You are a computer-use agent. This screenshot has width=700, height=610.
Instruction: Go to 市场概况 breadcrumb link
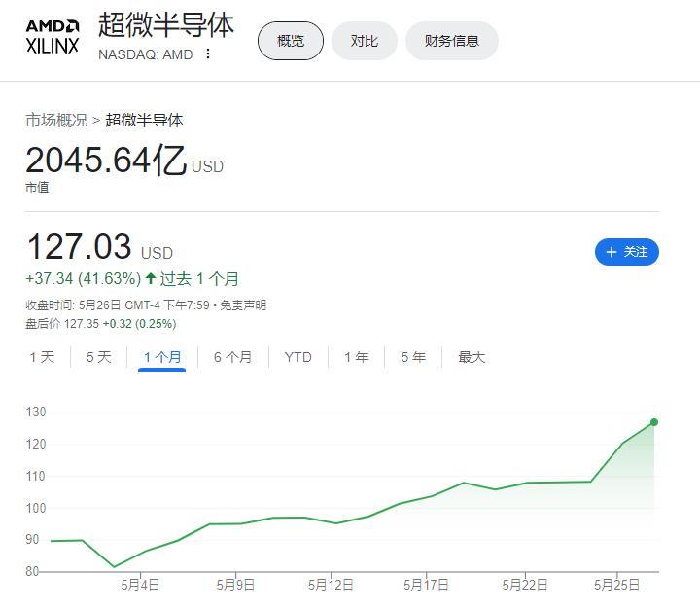coord(56,121)
